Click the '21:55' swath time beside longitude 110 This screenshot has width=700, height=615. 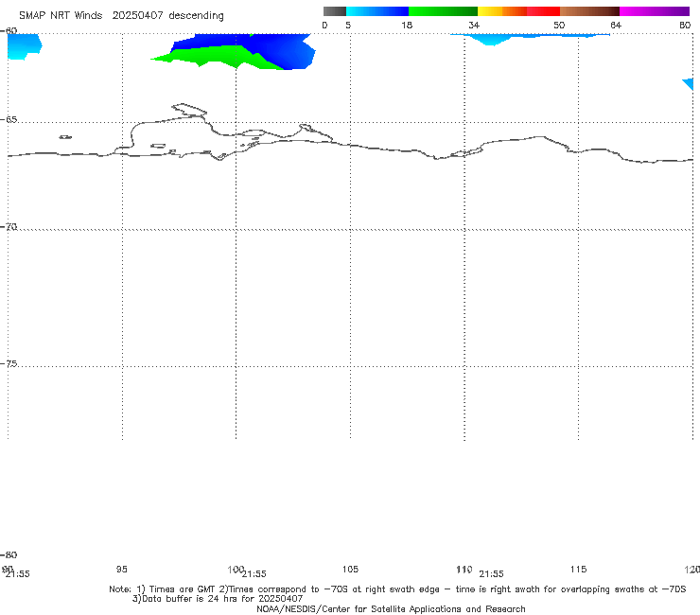[x=491, y=574]
